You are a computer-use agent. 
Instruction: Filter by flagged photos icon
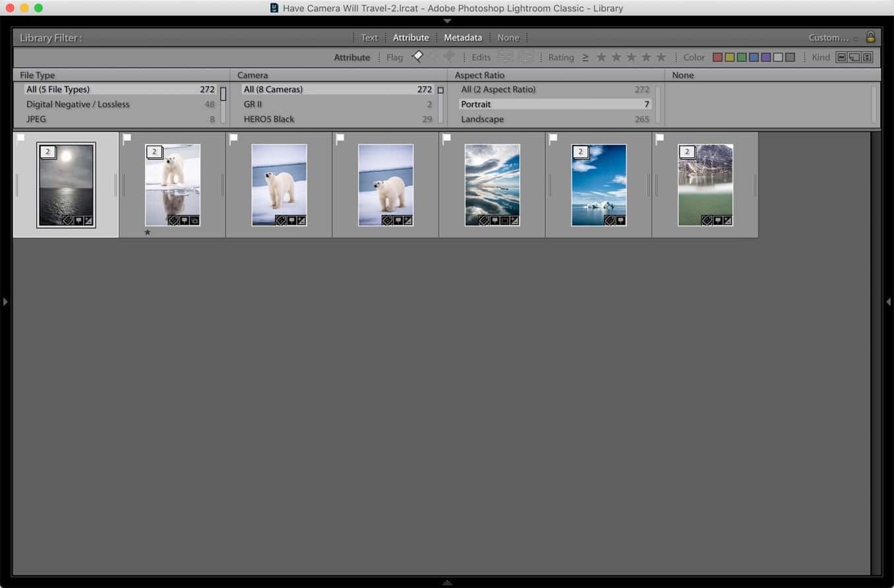(417, 57)
